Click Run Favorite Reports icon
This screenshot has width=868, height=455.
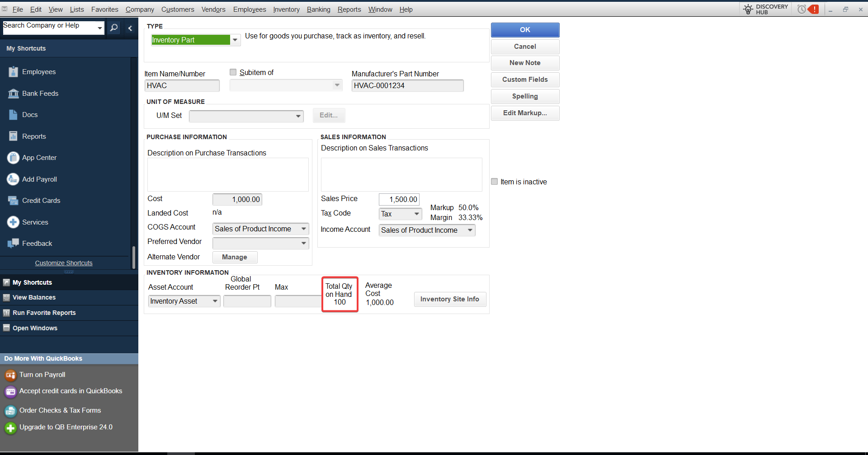pyautogui.click(x=6, y=313)
